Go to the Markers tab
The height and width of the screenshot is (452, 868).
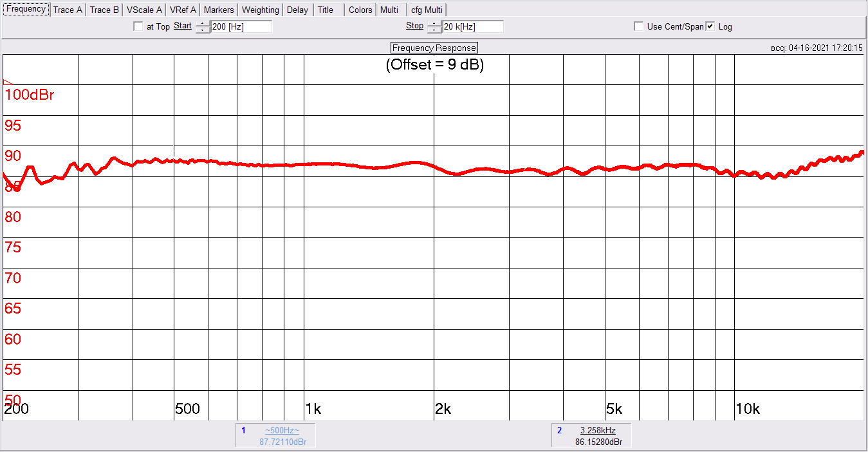219,10
